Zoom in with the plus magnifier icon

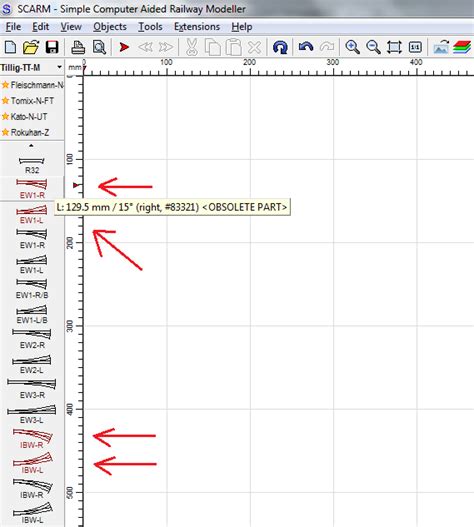tap(352, 47)
